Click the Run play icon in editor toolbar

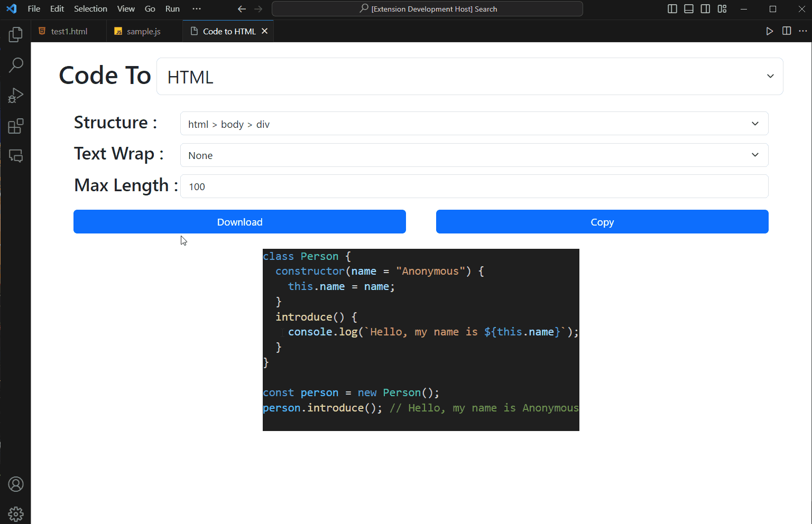770,31
